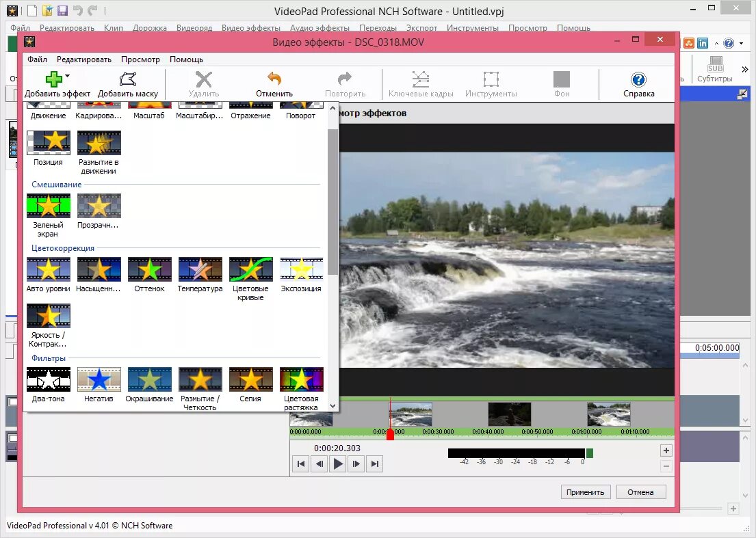The image size is (756, 538).
Task: Click the video preview image
Action: (x=506, y=260)
